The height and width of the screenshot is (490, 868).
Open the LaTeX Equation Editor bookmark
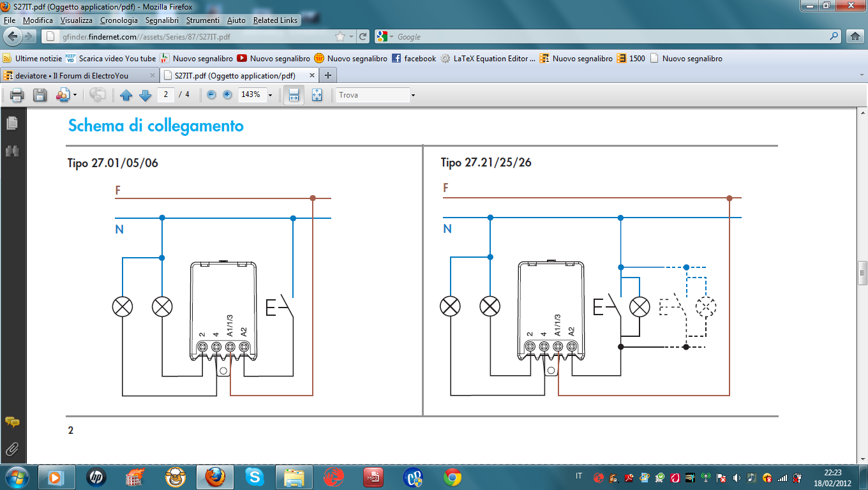pos(489,58)
